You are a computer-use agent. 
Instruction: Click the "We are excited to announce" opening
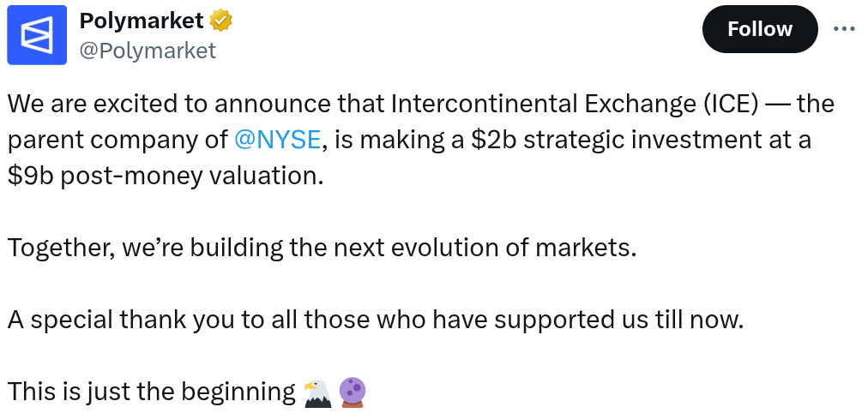tap(163, 104)
